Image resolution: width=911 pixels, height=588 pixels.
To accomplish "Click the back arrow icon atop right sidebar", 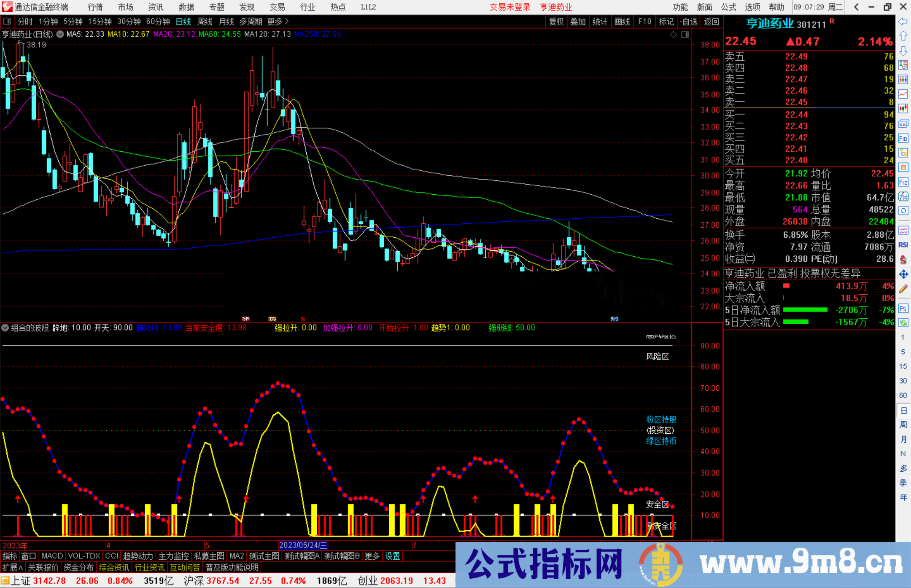I will (903, 21).
